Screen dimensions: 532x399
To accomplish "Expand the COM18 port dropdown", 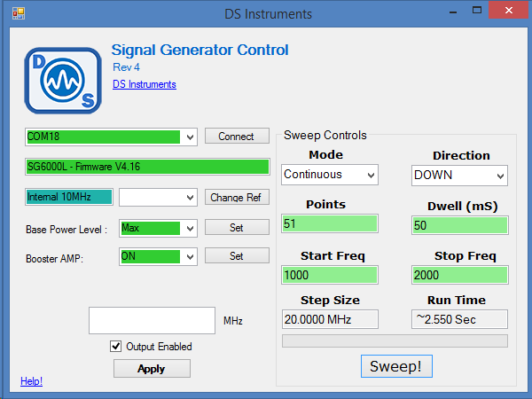I will coord(189,137).
